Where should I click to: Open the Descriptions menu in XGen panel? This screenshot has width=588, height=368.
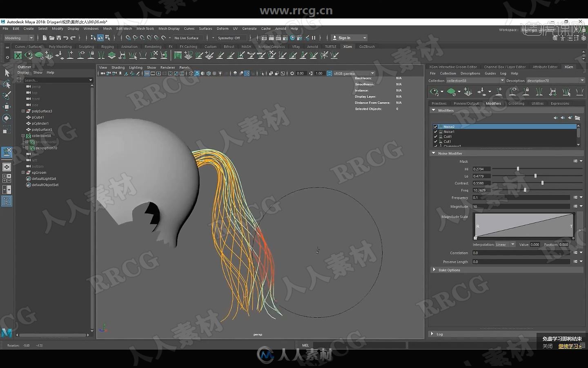[x=470, y=73]
